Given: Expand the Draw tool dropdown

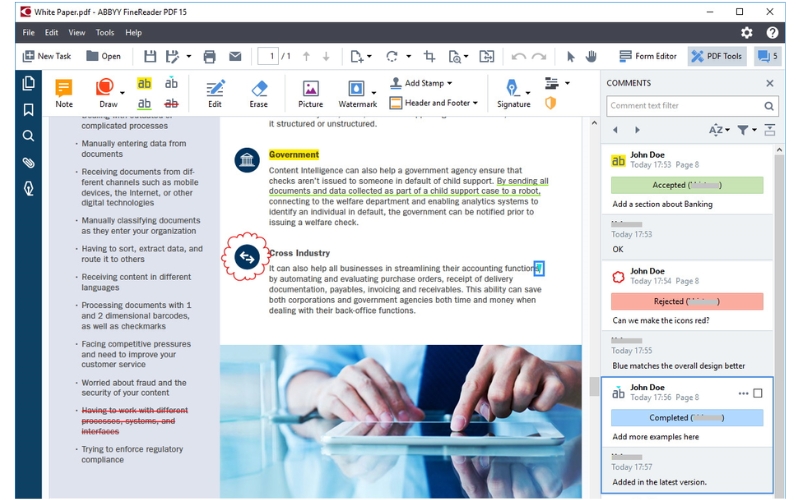Looking at the screenshot, I should 122,93.
